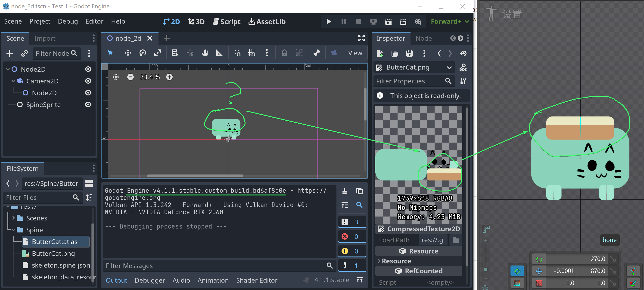Open the View options button

(x=355, y=53)
